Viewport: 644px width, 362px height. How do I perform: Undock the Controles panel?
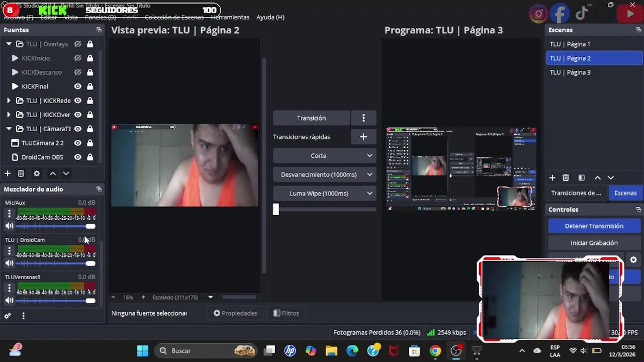[638, 210]
